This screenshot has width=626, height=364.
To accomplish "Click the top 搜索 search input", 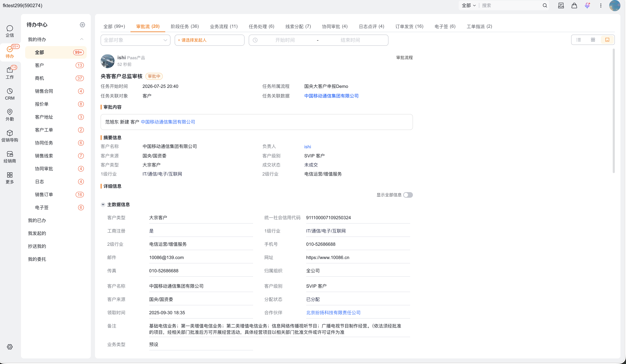I will pyautogui.click(x=511, y=5).
